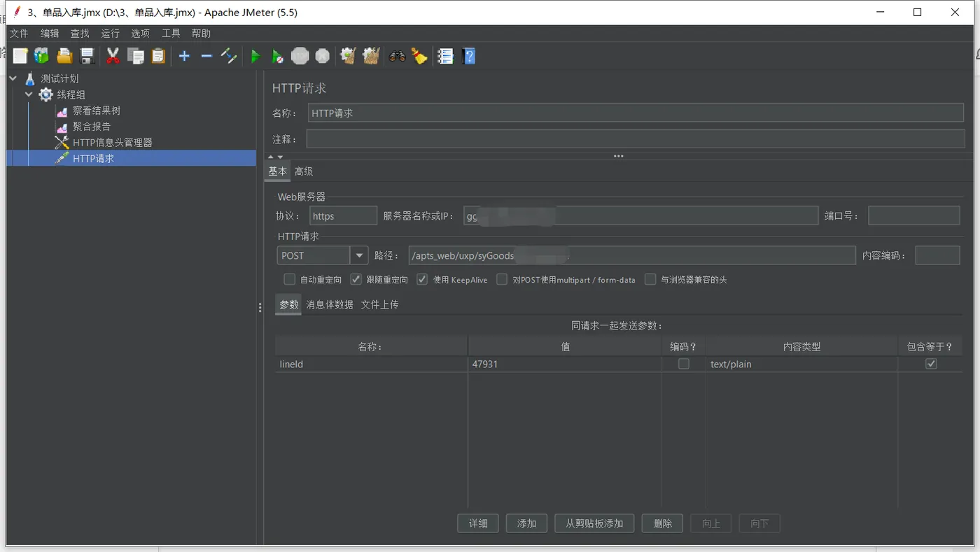Toggle 编码 checkbox for lineId row
Image resolution: width=980 pixels, height=552 pixels.
(x=684, y=364)
